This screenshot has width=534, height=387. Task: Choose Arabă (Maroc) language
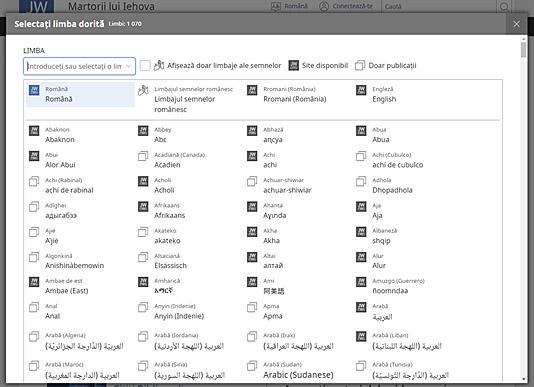80,370
